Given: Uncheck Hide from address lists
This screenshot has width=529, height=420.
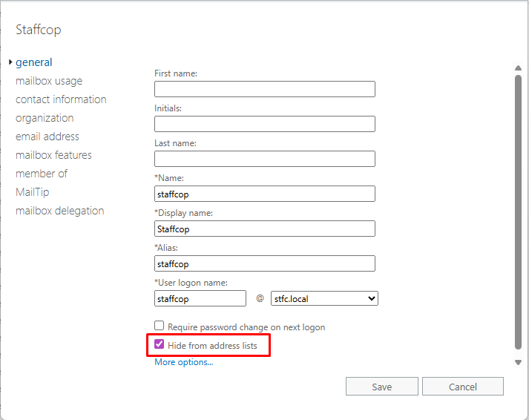Looking at the screenshot, I should pos(159,344).
